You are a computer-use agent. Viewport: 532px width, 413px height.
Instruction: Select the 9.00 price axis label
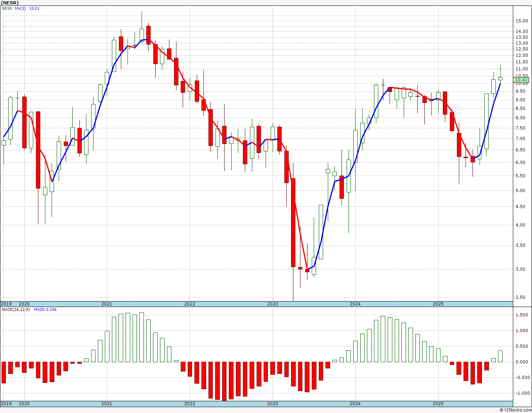click(x=520, y=100)
